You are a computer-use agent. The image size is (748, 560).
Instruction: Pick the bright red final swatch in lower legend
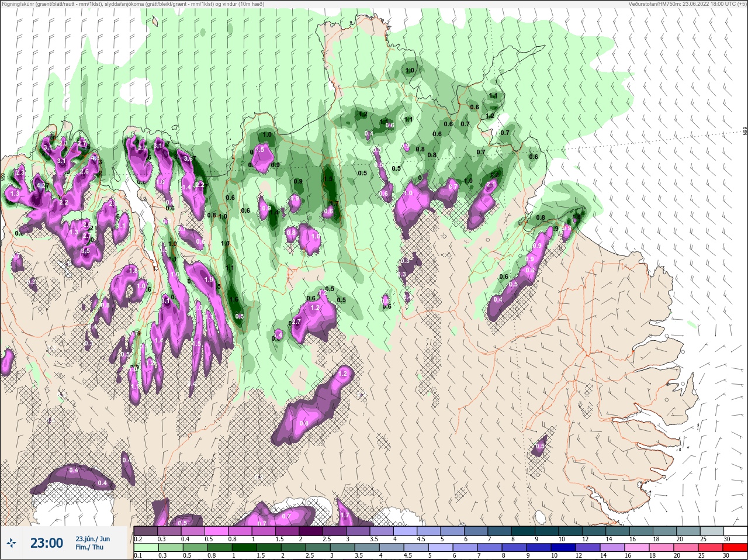point(735,547)
